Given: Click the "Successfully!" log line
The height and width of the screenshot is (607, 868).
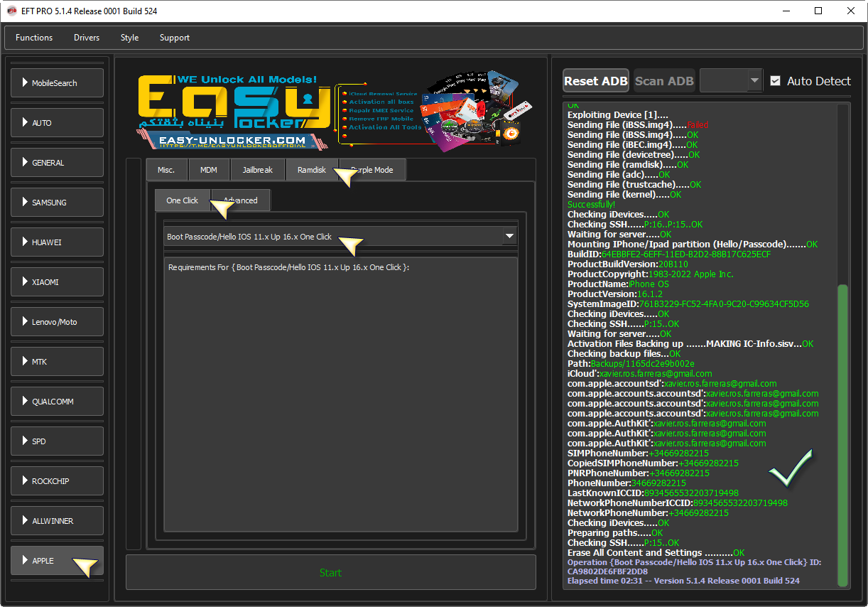Looking at the screenshot, I should (592, 204).
